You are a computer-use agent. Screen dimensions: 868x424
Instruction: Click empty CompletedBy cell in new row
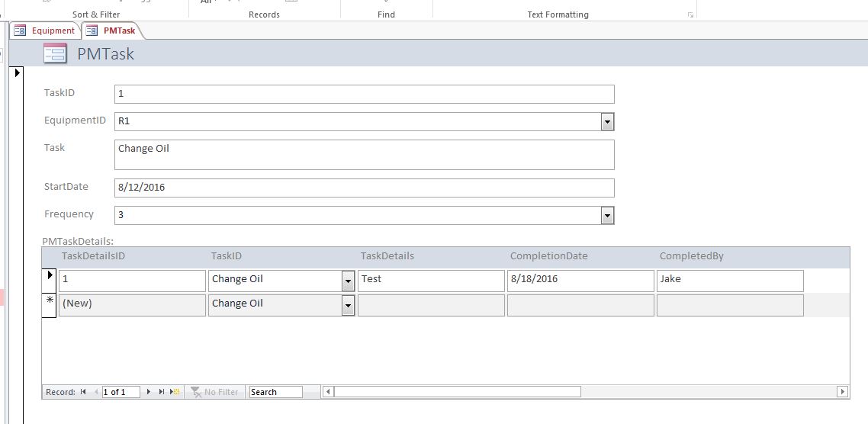(x=730, y=305)
